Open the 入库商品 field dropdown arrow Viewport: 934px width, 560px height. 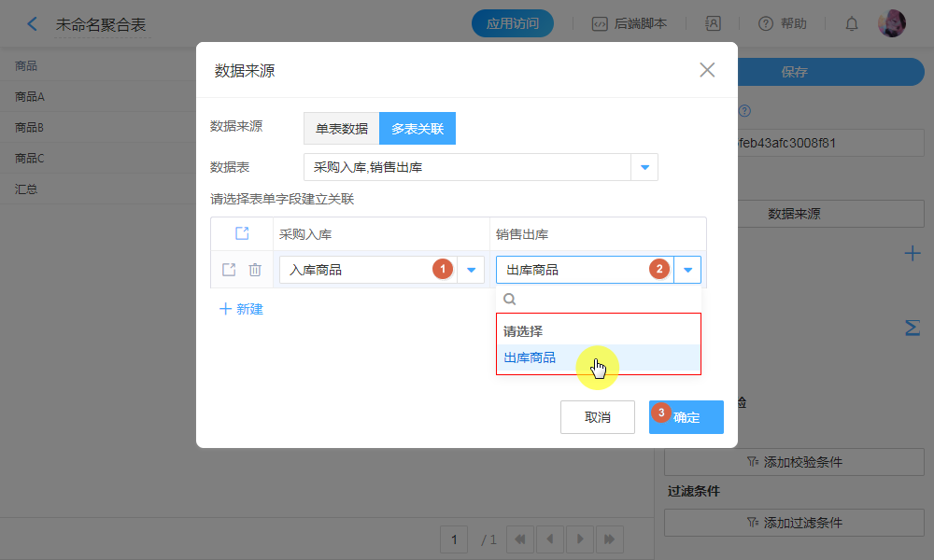[471, 270]
